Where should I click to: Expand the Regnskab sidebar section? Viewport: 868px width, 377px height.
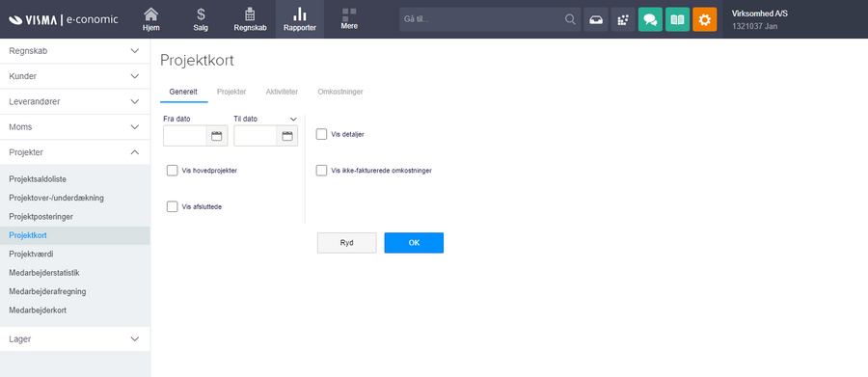(x=74, y=51)
